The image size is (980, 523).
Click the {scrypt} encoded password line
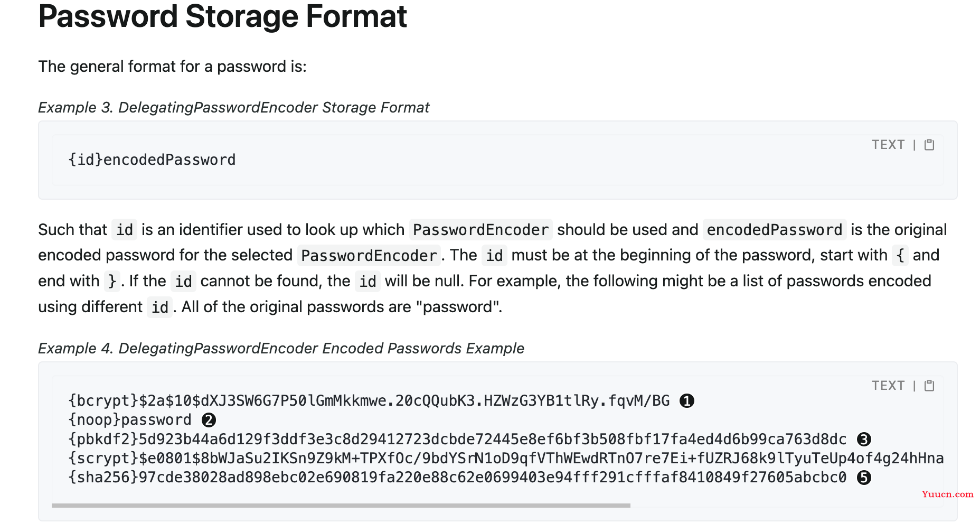[x=506, y=458]
